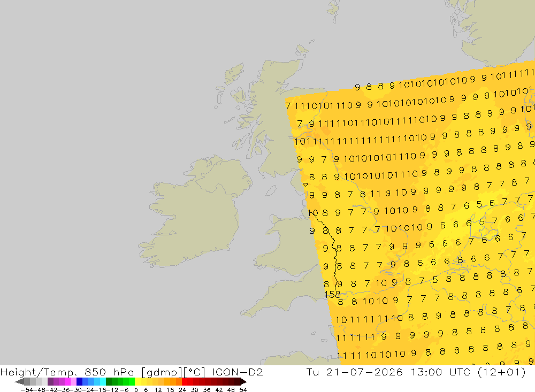This screenshot has width=535, height=392.
Task: Click the "12" scale value under the legend
Action: pos(158,390)
